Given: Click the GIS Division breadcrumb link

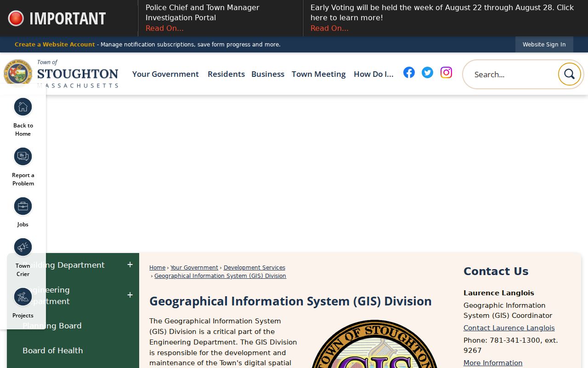Looking at the screenshot, I should (x=220, y=276).
